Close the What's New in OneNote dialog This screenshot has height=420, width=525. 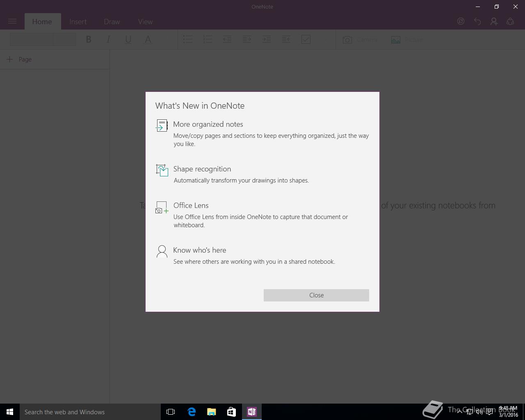[316, 295]
